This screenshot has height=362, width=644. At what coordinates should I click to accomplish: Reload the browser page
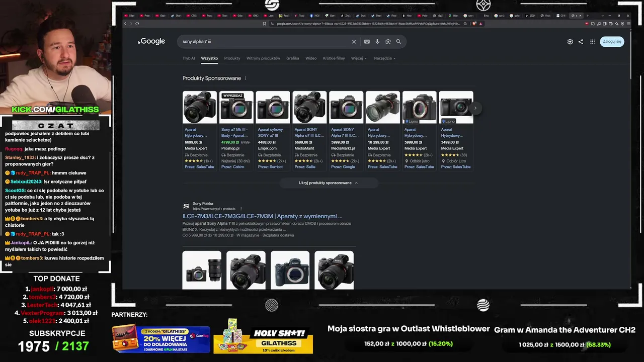[137, 24]
